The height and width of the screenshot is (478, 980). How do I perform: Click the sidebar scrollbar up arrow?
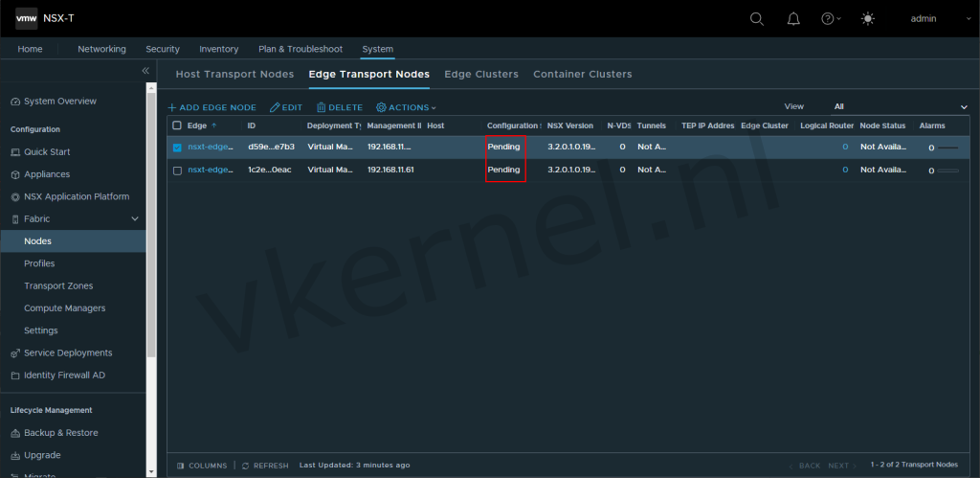(151, 88)
